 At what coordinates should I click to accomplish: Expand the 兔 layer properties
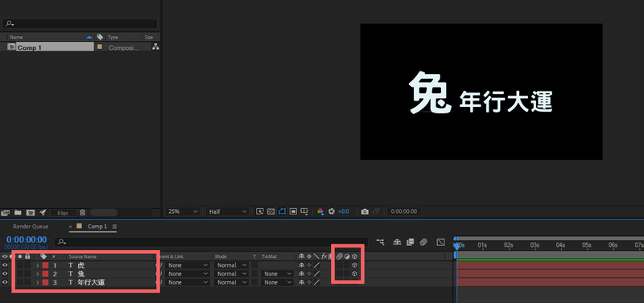click(37, 274)
